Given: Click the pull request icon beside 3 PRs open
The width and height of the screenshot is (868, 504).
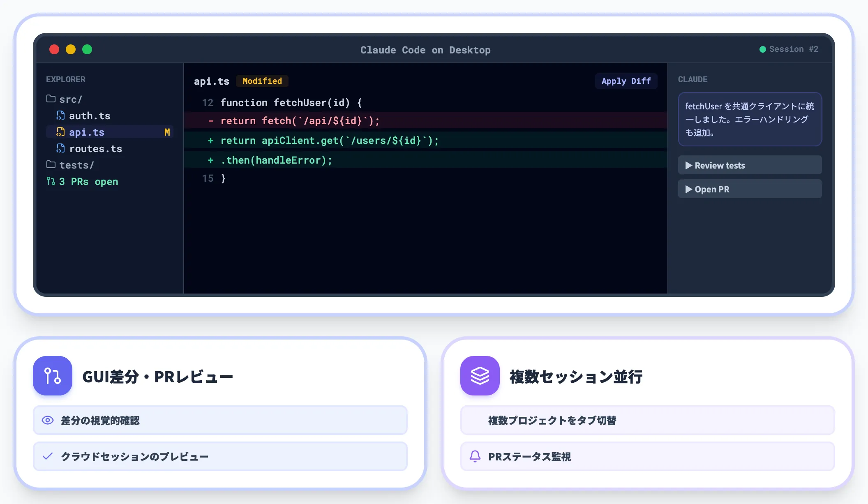Looking at the screenshot, I should [x=51, y=181].
